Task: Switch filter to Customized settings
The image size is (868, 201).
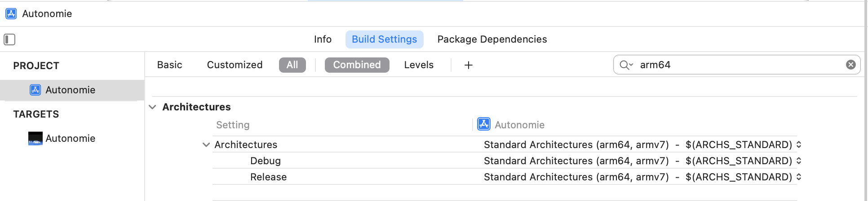Action: coord(235,65)
